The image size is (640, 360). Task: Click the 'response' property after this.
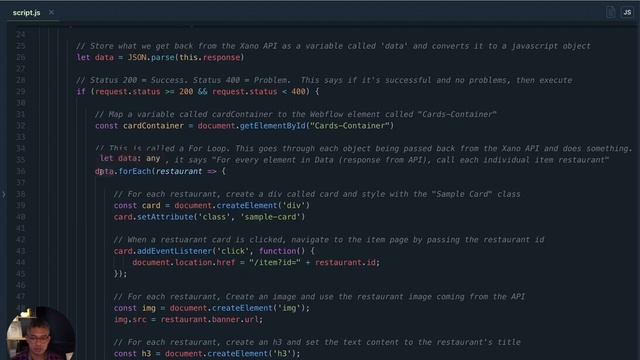pos(221,58)
